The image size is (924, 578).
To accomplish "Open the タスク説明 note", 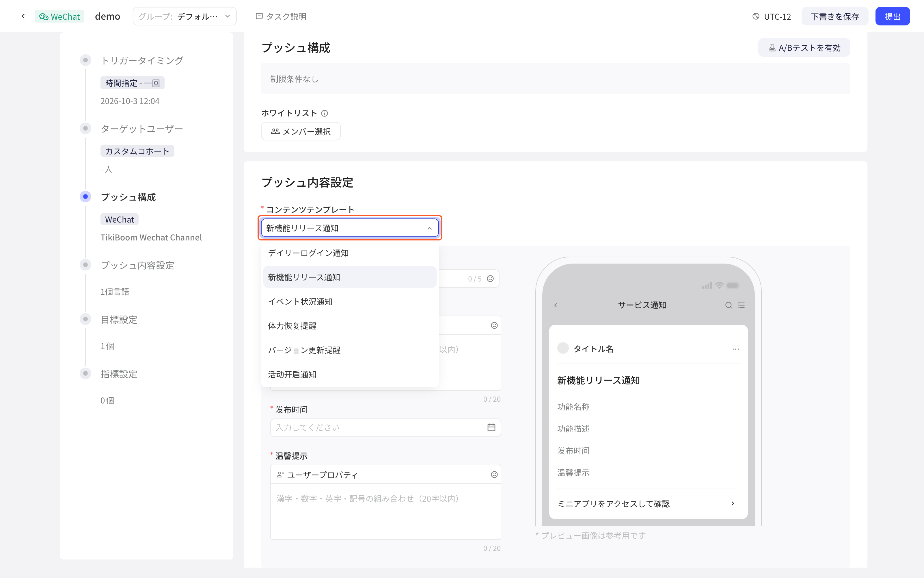I will [281, 16].
